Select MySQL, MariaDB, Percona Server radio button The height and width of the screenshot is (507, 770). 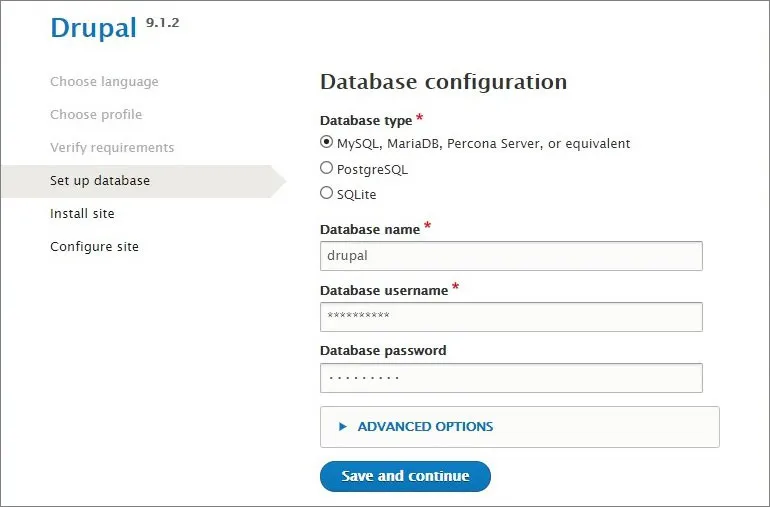coord(327,142)
